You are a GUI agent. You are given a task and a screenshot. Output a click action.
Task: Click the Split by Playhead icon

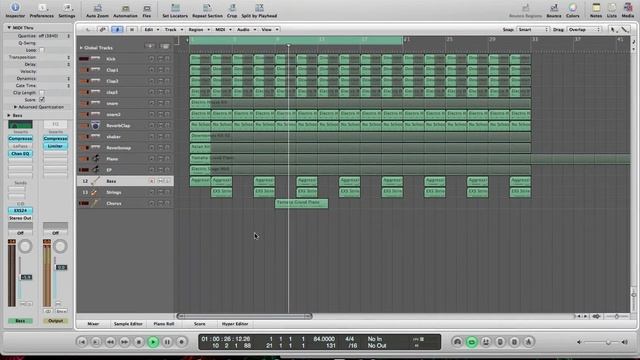(259, 7)
